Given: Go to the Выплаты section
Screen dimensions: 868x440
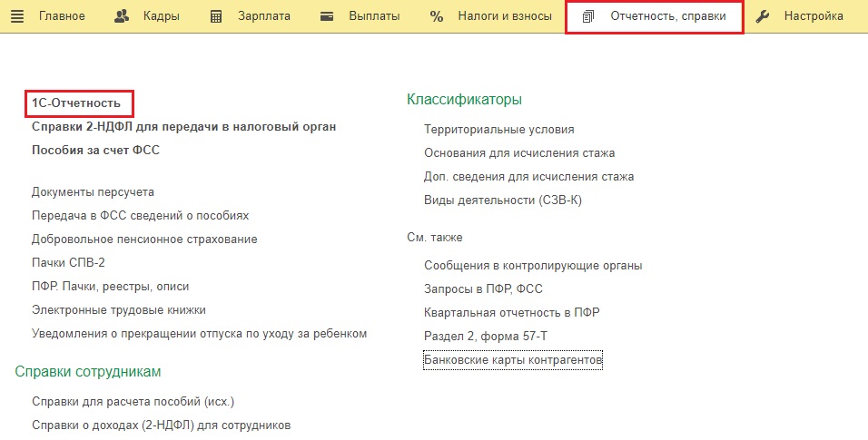Looking at the screenshot, I should pos(374,16).
